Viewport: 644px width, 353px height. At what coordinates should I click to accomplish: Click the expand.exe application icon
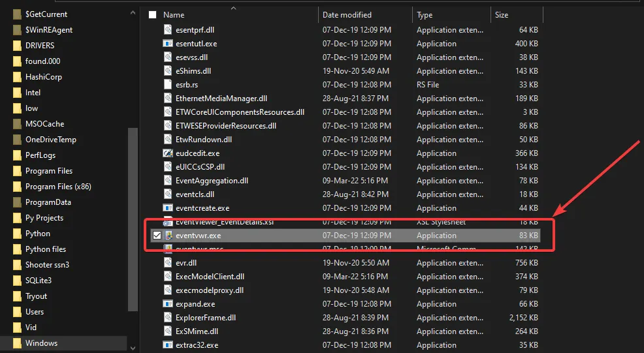click(x=168, y=304)
